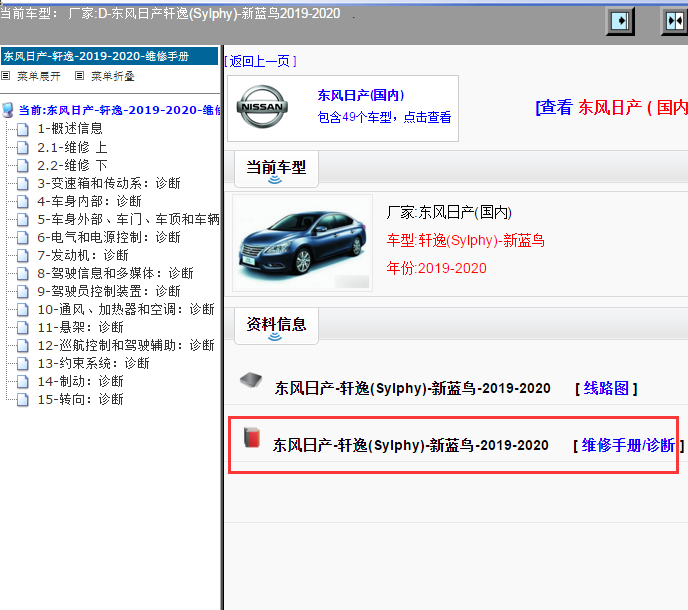This screenshot has width=688, height=610.
Task: Click the tree root 当前:东风日产-轩逸-2019-2020
Action: 119,110
